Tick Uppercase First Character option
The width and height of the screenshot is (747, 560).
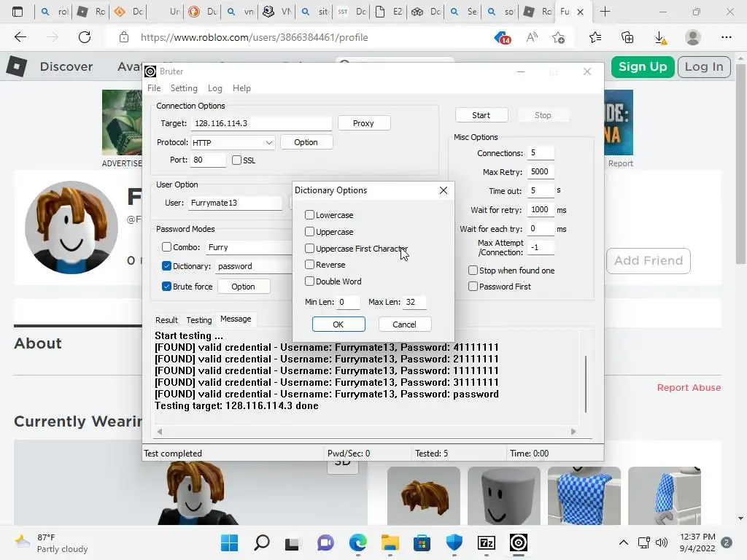309,248
